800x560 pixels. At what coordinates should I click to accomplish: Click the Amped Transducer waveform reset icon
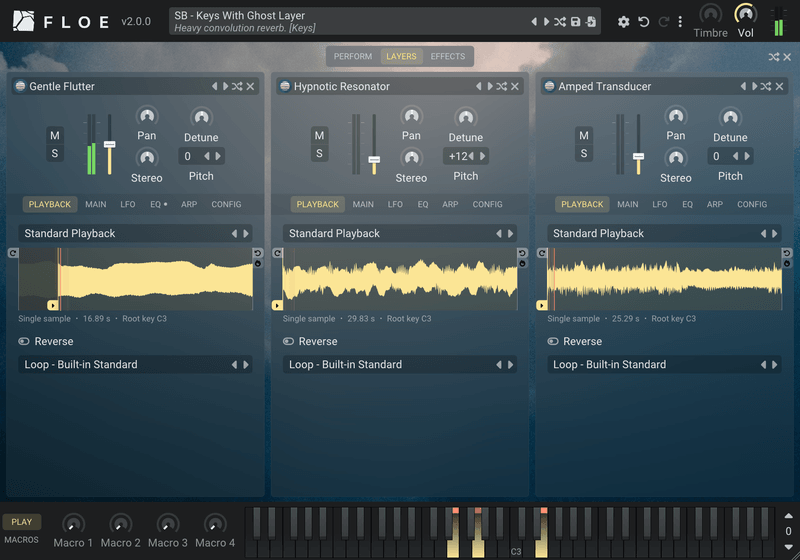[x=787, y=252]
